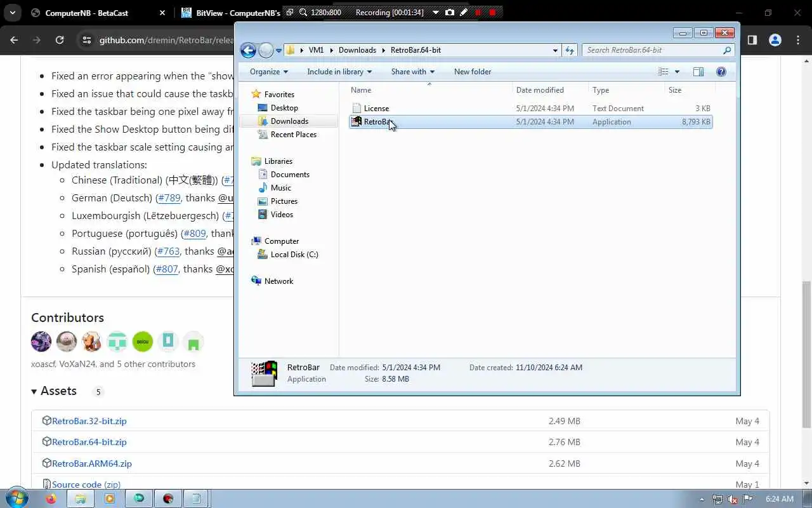Open Downloads in the navigation pane
812x508 pixels.
[289, 121]
